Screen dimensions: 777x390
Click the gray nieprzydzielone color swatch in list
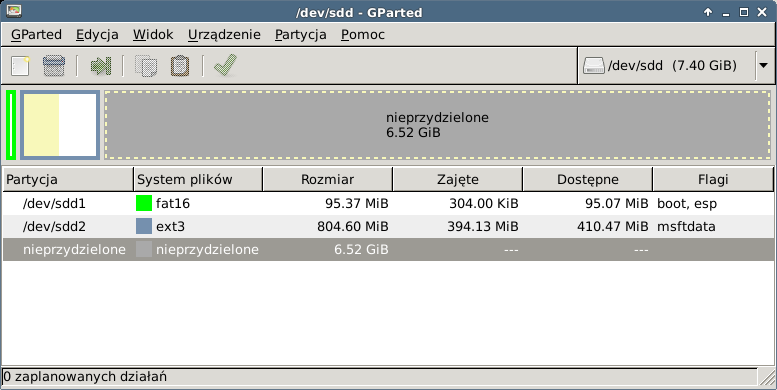[144, 249]
